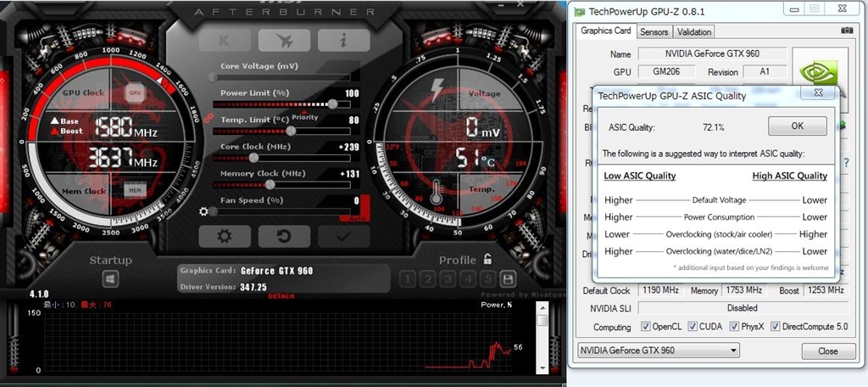Image resolution: width=868 pixels, height=387 pixels.
Task: Click the GPU-Z title bar app icon
Action: pyautogui.click(x=578, y=11)
